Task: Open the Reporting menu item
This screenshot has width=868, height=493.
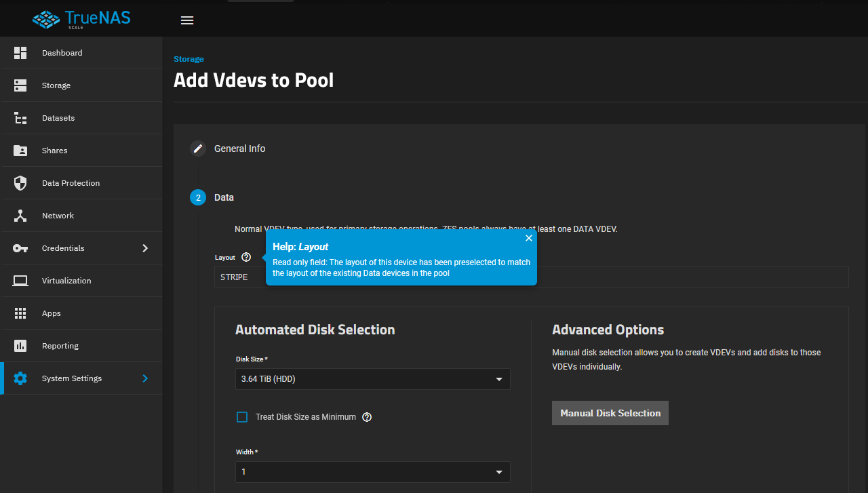Action: 81,346
